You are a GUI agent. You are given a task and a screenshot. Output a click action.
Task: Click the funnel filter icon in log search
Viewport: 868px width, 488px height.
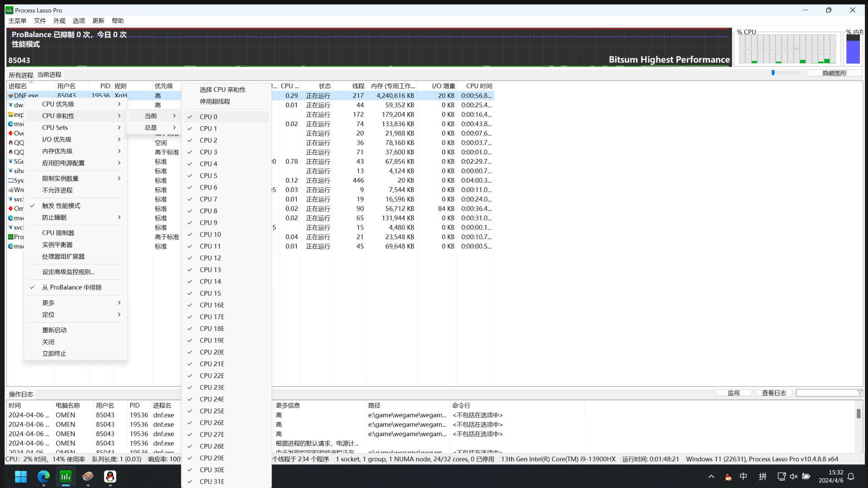click(x=859, y=393)
